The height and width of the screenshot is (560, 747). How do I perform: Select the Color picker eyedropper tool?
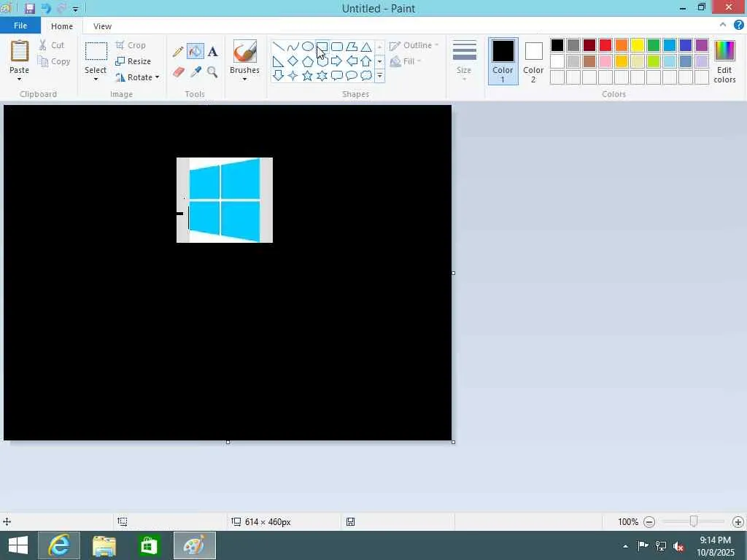point(196,72)
